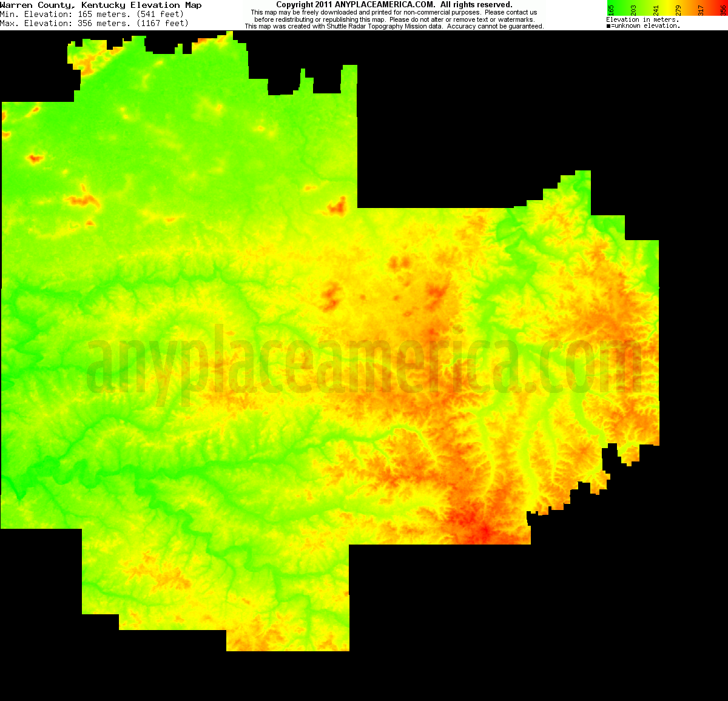Image resolution: width=728 pixels, height=701 pixels.
Task: Click the 317 value on elevation legend
Action: [701, 9]
